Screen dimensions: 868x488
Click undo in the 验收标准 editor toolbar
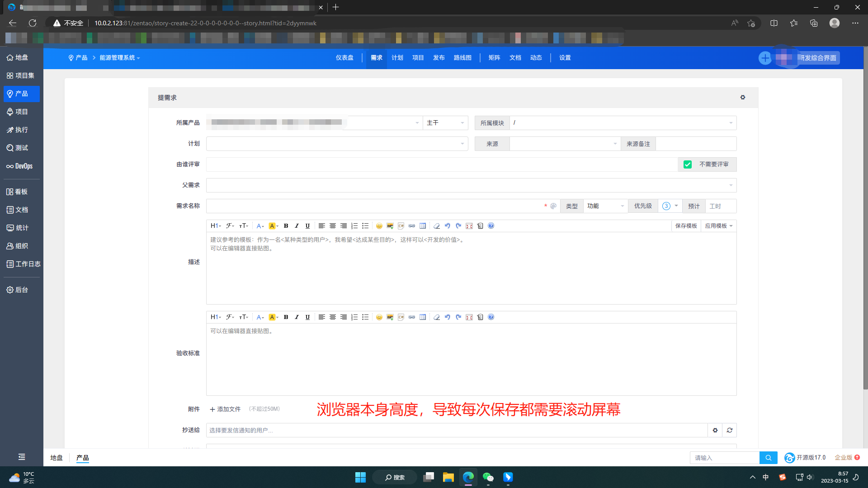pos(447,317)
